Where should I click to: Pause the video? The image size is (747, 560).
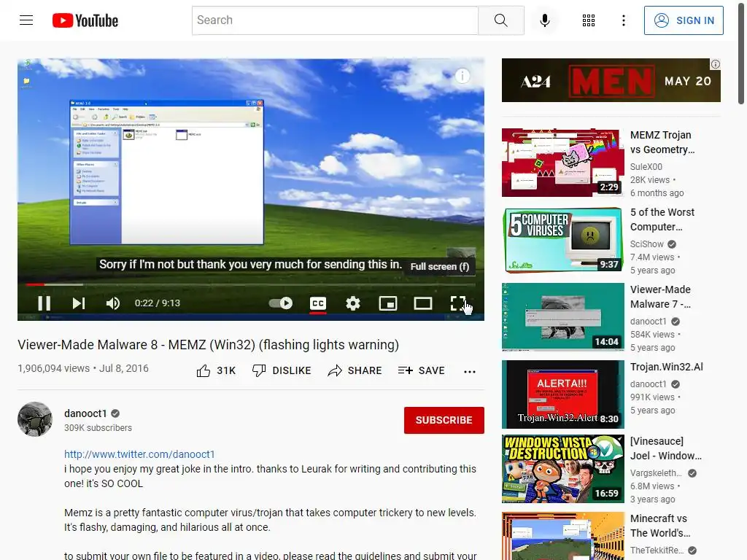tap(44, 303)
